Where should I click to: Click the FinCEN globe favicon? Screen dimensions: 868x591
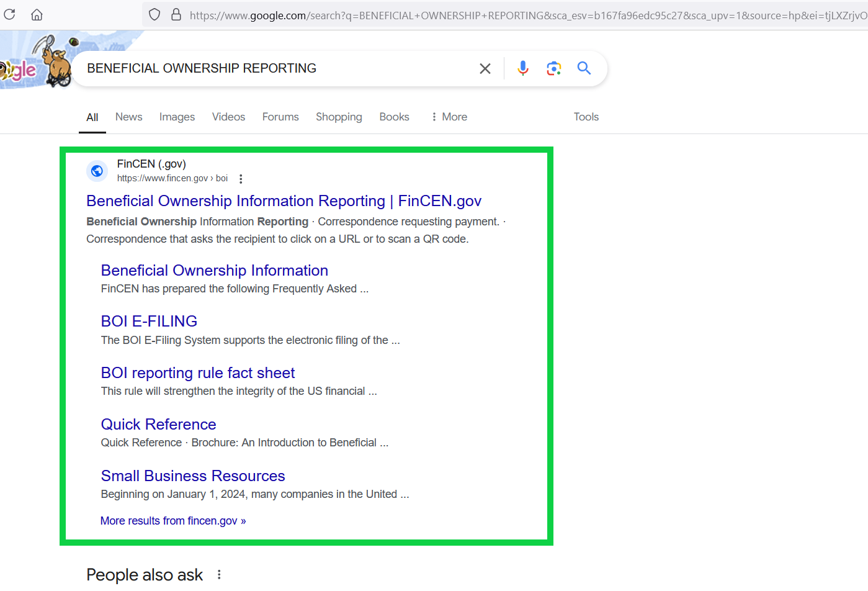(x=97, y=171)
